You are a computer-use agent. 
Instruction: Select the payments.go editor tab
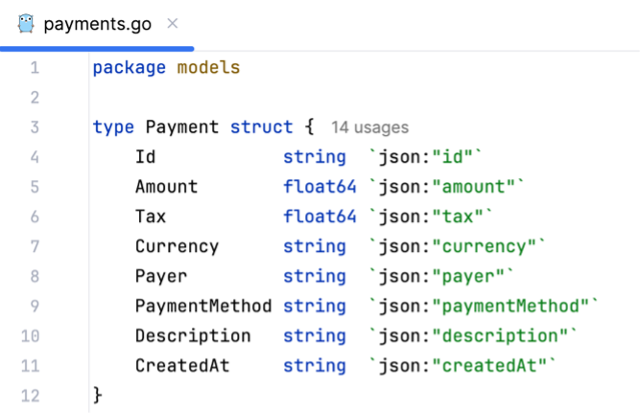[x=97, y=24]
